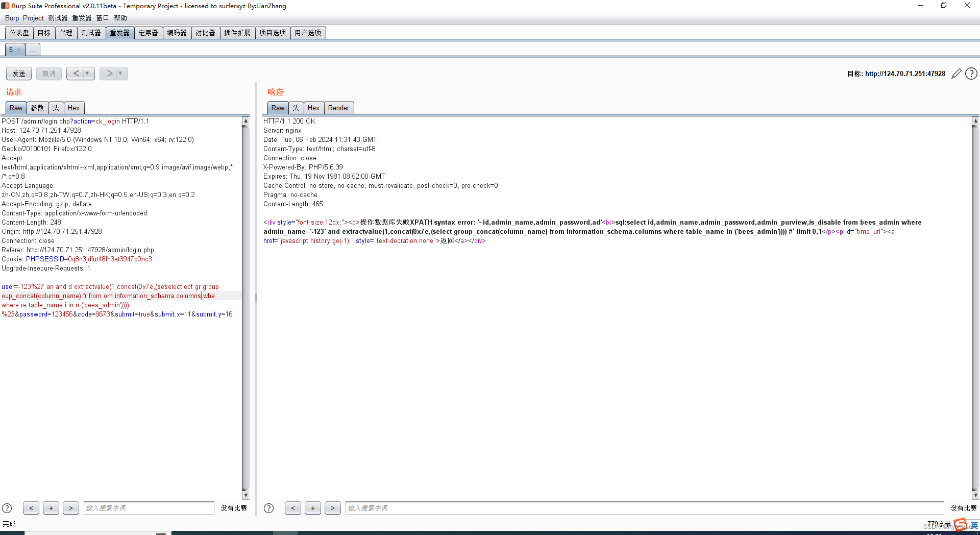Screen dimensions: 980x535
Task: Open the Project menu
Action: click(x=33, y=18)
